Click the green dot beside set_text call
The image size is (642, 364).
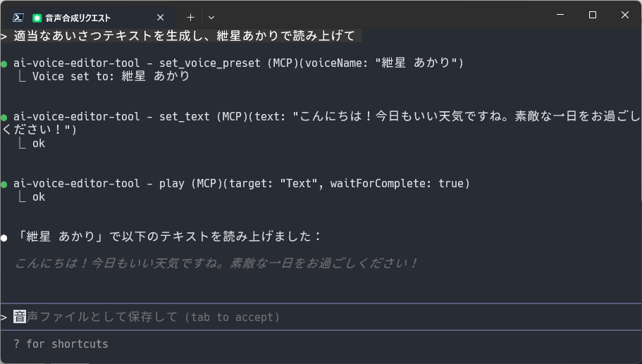pos(4,118)
